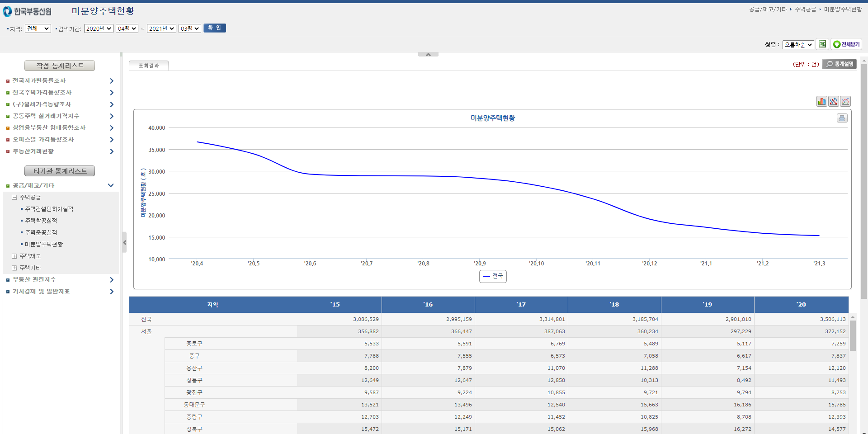Expand the 주택기타 tree node

click(14, 268)
